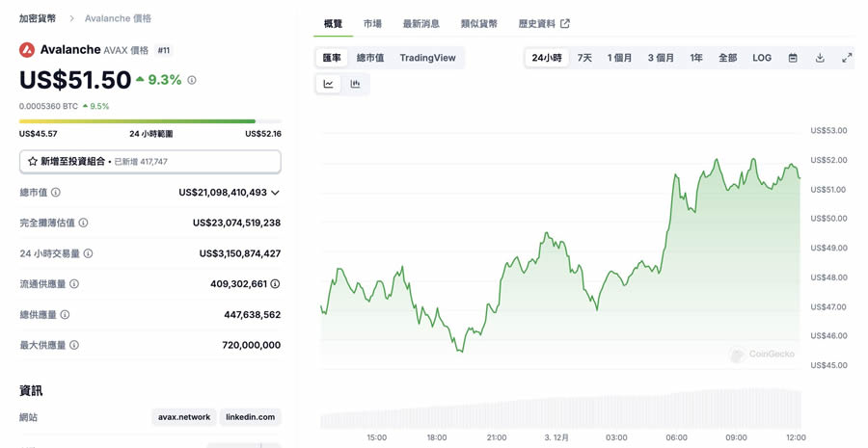Click the US$45.57 range low label

[39, 134]
